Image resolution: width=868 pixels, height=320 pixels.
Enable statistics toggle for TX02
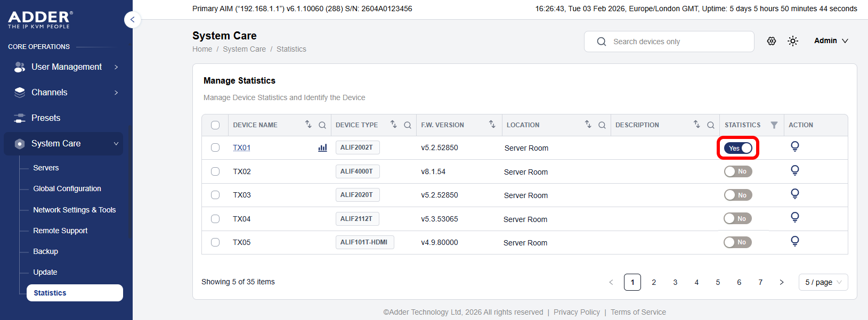pyautogui.click(x=737, y=171)
